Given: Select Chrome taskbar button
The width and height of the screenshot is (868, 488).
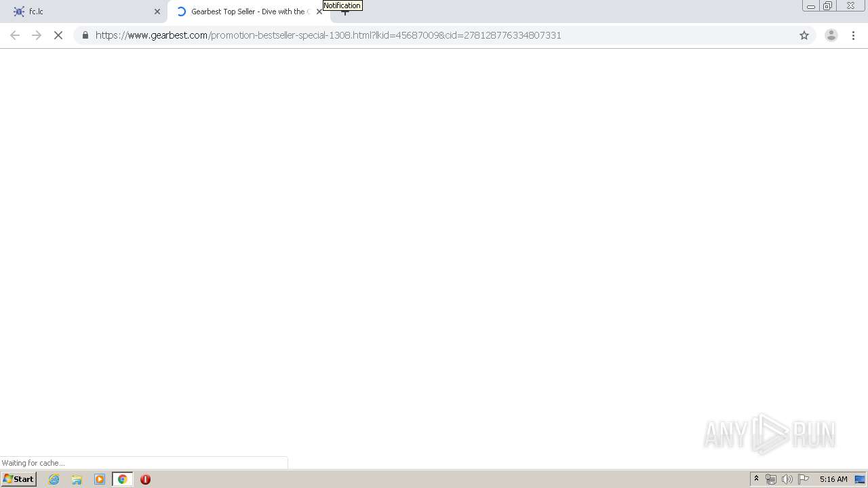Looking at the screenshot, I should [123, 479].
